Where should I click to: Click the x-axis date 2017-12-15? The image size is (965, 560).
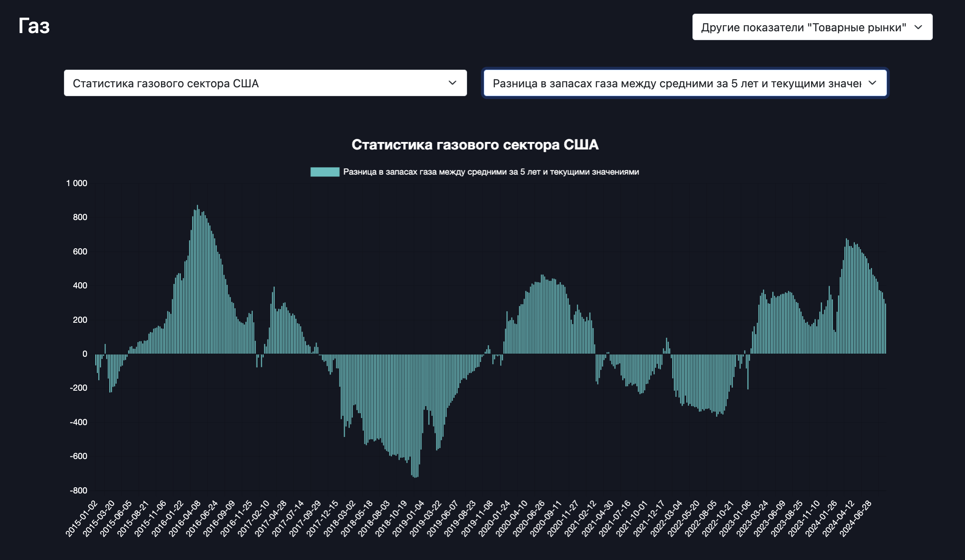(322, 519)
